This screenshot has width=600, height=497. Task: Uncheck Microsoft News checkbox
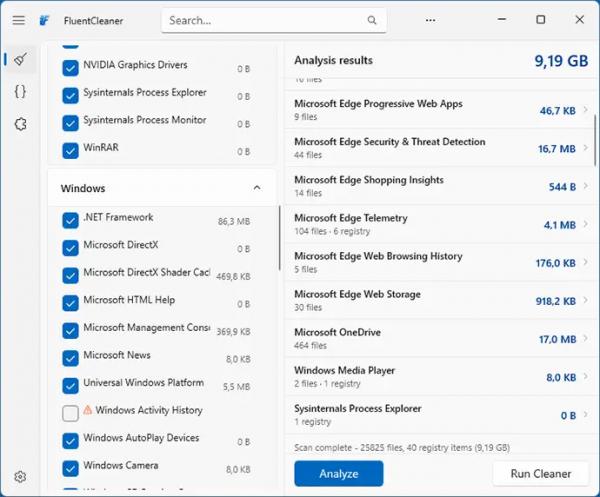pos(70,358)
